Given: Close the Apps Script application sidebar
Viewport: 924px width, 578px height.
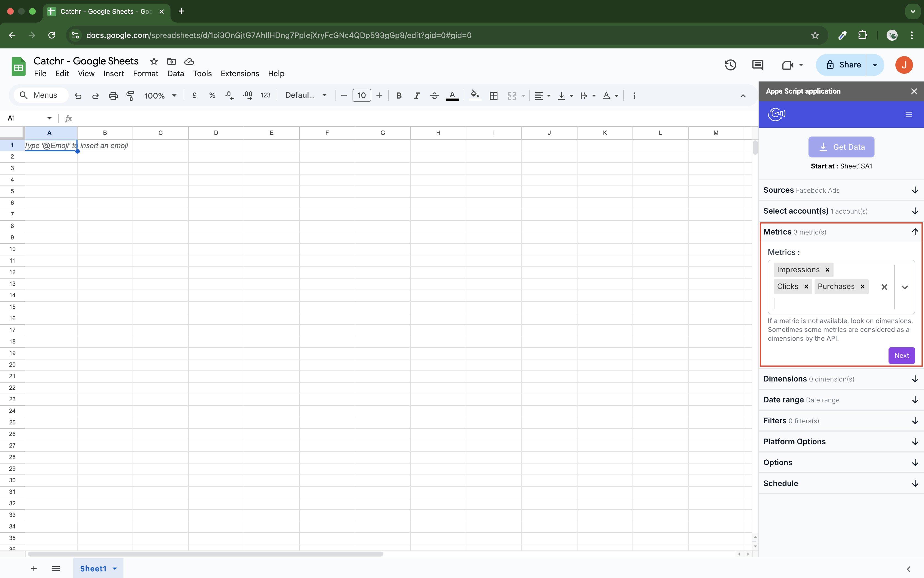Looking at the screenshot, I should coord(914,91).
